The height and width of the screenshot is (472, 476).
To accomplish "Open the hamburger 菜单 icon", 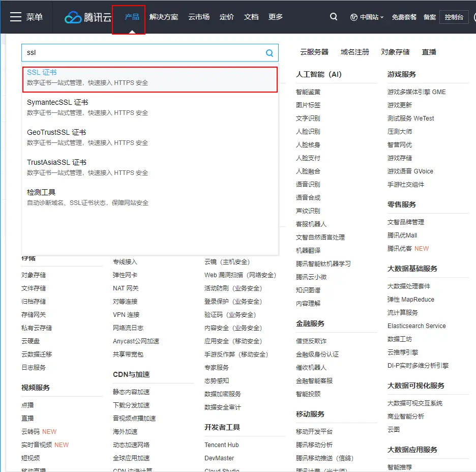I will (x=15, y=17).
